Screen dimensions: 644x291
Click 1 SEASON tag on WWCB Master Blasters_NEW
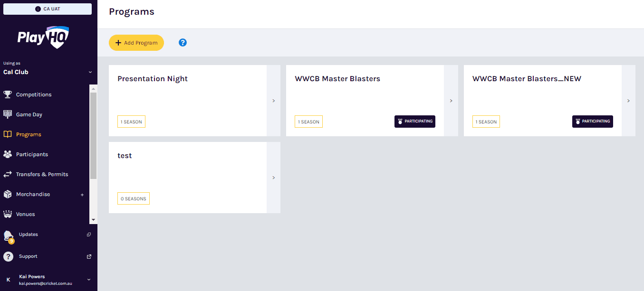pyautogui.click(x=486, y=122)
